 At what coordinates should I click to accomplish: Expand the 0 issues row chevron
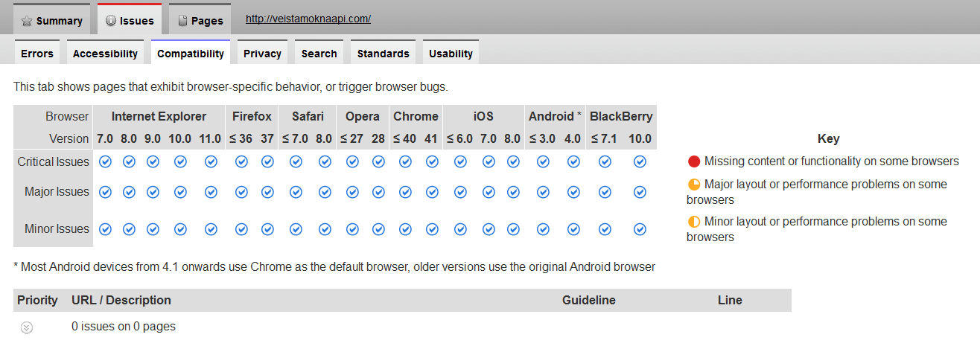pyautogui.click(x=27, y=327)
